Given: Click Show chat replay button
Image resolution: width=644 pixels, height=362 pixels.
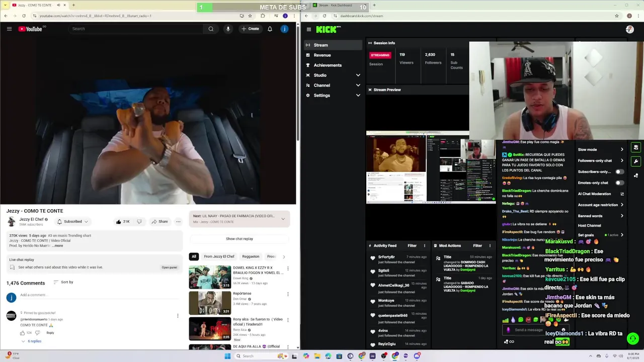Looking at the screenshot, I should (x=239, y=239).
